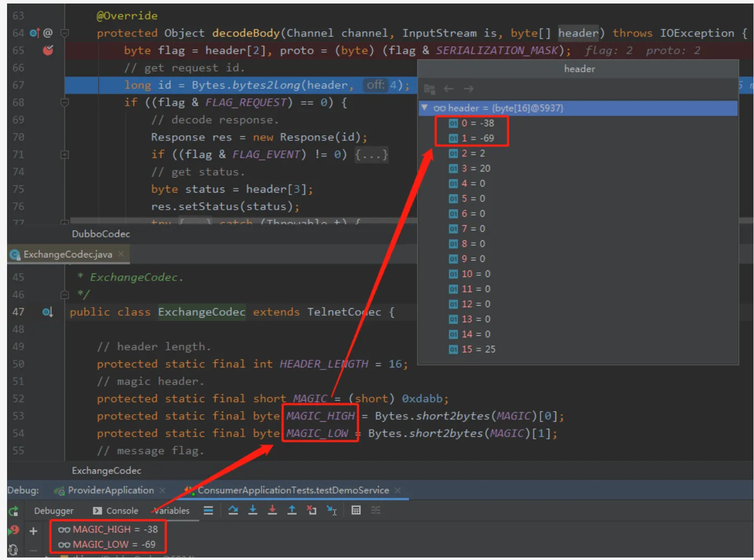
Task: Click the header parameter in decodeBody signature
Action: (578, 33)
